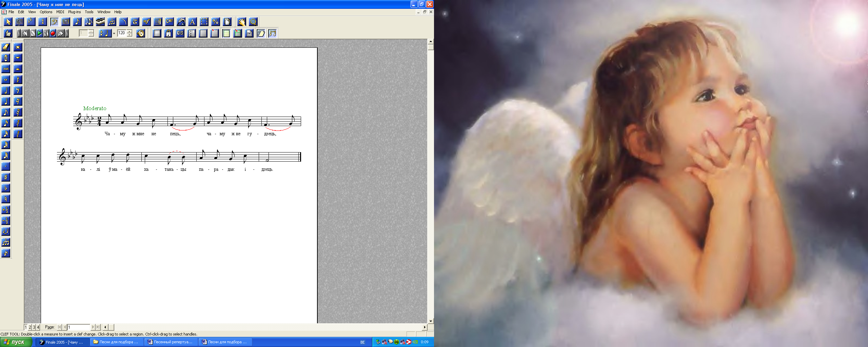This screenshot has height=347, width=868.
Task: Select the Expression mf tool
Action: 146,22
